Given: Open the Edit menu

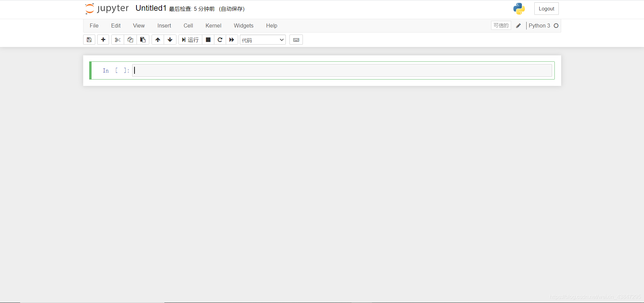Looking at the screenshot, I should click(x=116, y=26).
